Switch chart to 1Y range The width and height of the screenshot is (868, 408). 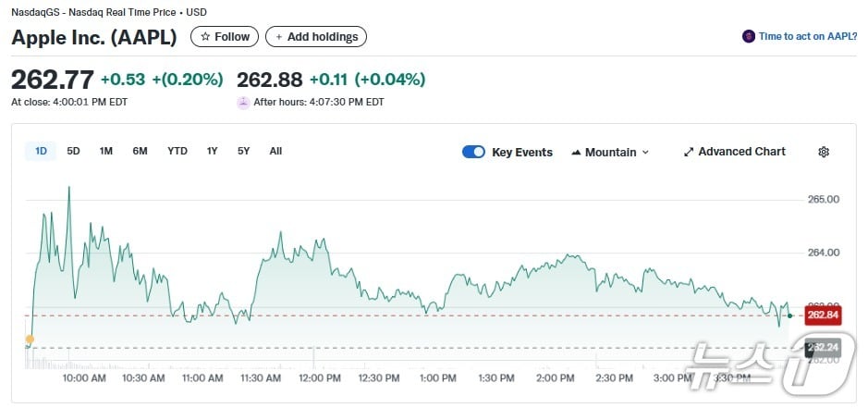pos(213,151)
